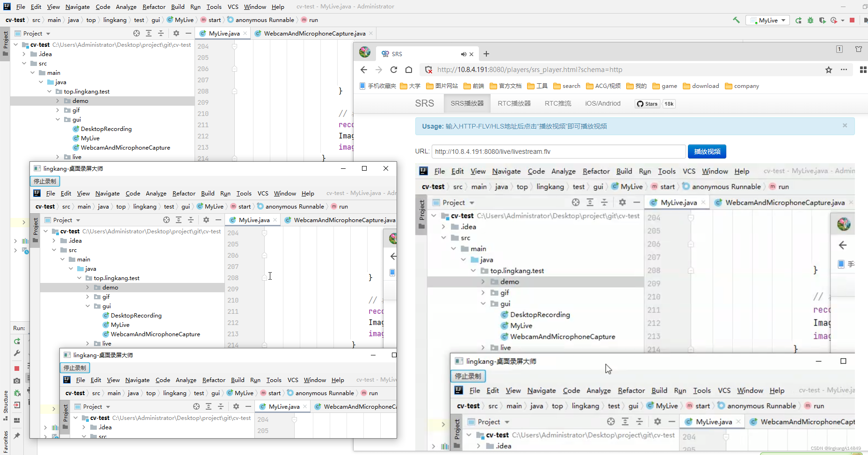Click the browser profile avatar beside the SRS tab

[x=365, y=52]
